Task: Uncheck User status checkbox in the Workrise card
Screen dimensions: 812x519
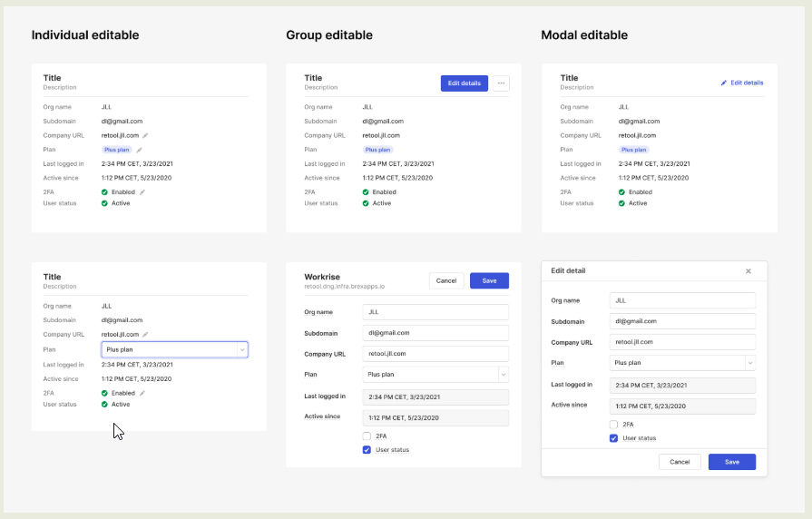Action: (367, 450)
